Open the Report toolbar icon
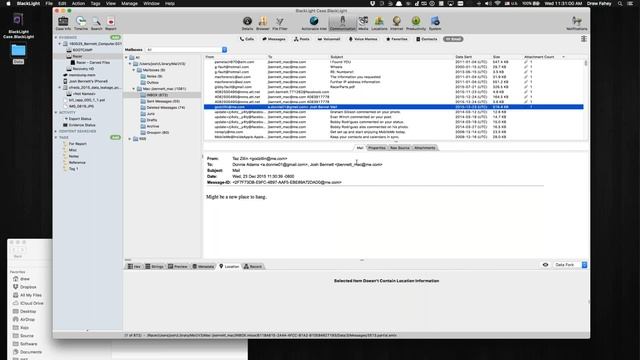640x360 pixels. pos(111,23)
